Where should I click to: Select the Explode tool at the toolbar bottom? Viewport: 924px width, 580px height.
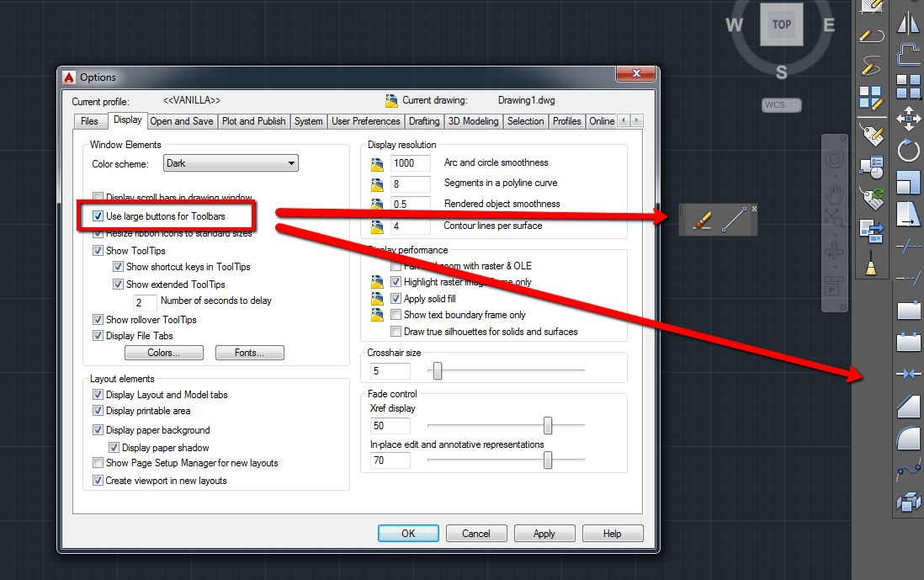tap(909, 500)
